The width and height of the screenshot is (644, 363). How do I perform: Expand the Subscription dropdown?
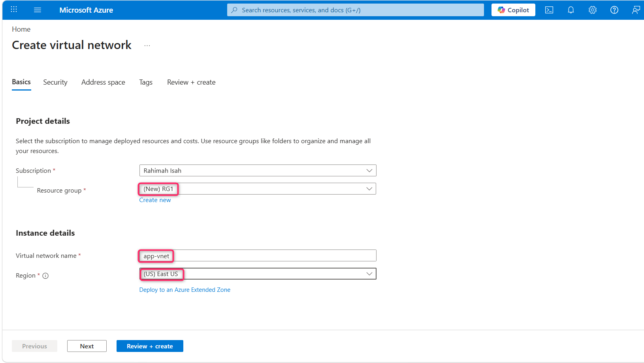pos(258,170)
